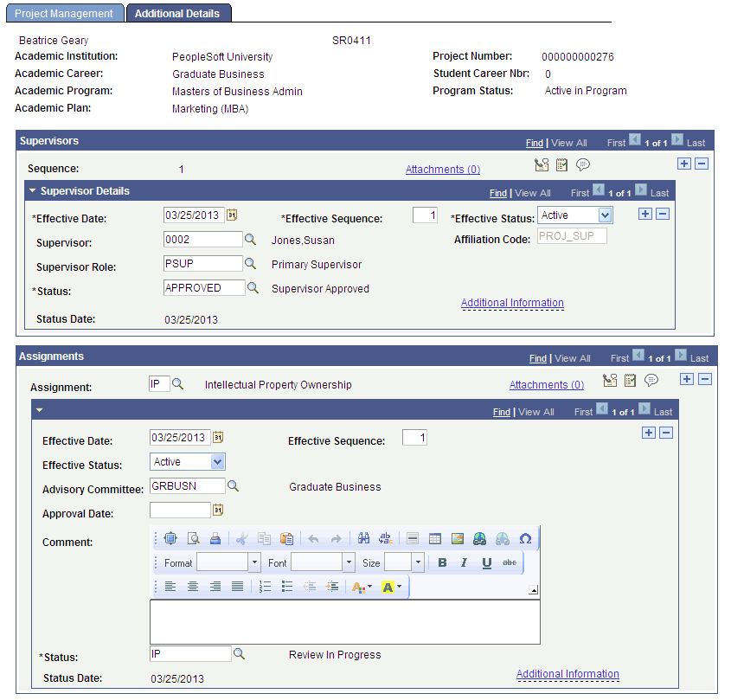This screenshot has width=731, height=700.
Task: Insert a special character in the Comment editor
Action: pyautogui.click(x=525, y=538)
